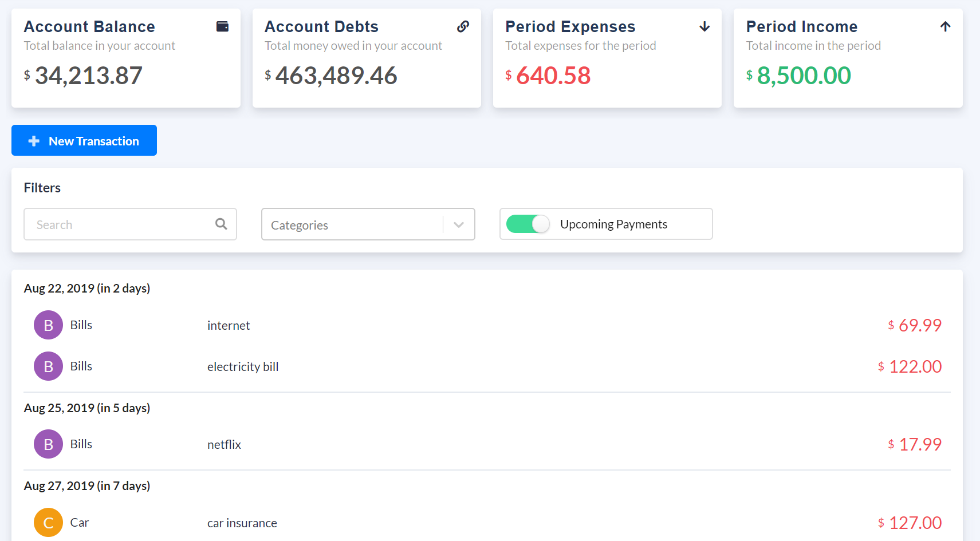Click the down arrow icon on Period Expenses
This screenshot has width=980, height=541.
pyautogui.click(x=704, y=26)
